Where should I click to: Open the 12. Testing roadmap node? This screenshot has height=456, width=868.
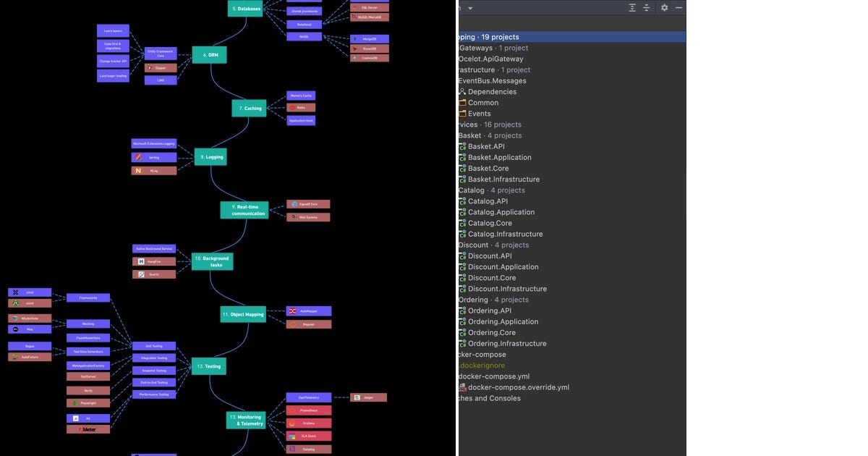pyautogui.click(x=208, y=366)
